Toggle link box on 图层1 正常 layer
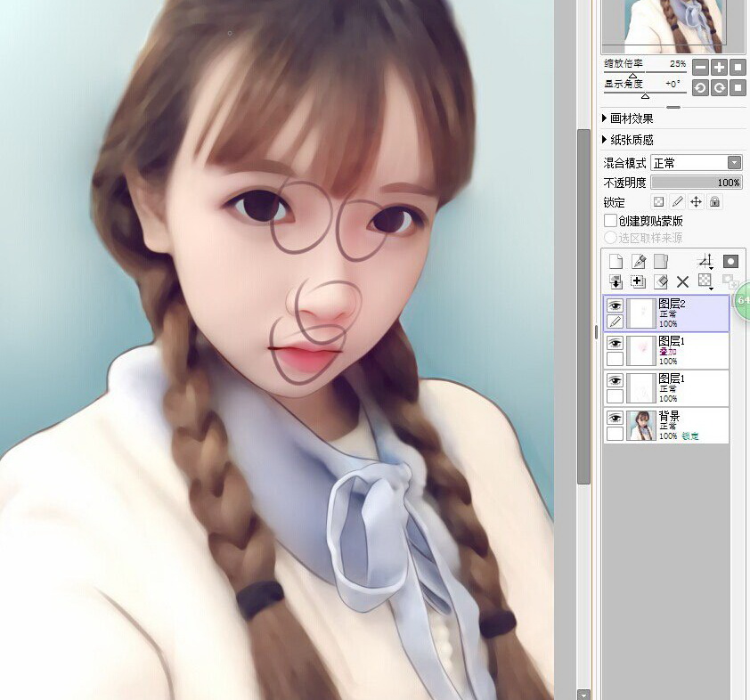The width and height of the screenshot is (750, 700). [x=615, y=396]
